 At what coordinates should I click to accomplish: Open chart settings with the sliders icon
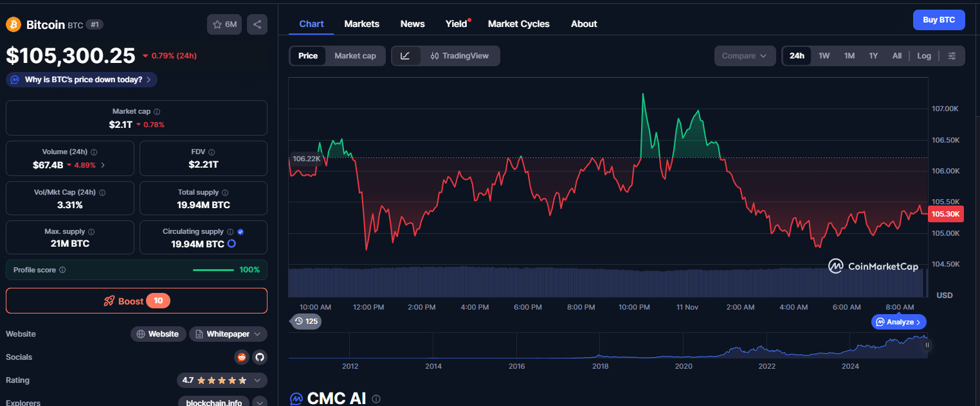[952, 56]
